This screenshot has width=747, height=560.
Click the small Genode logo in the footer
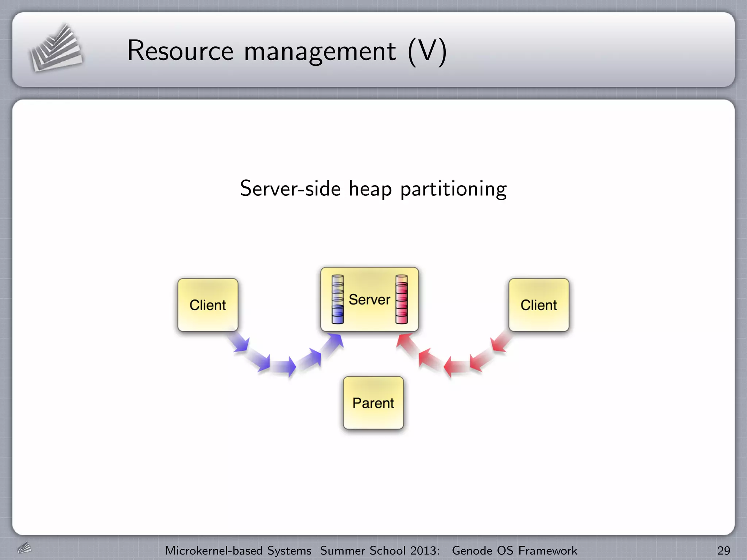(x=24, y=548)
